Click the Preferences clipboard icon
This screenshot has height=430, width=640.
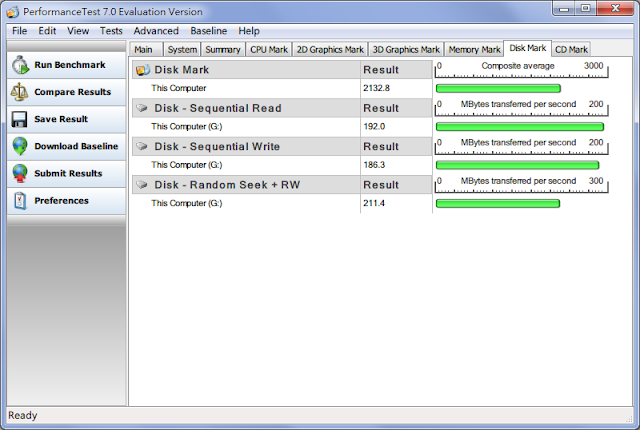coord(20,201)
